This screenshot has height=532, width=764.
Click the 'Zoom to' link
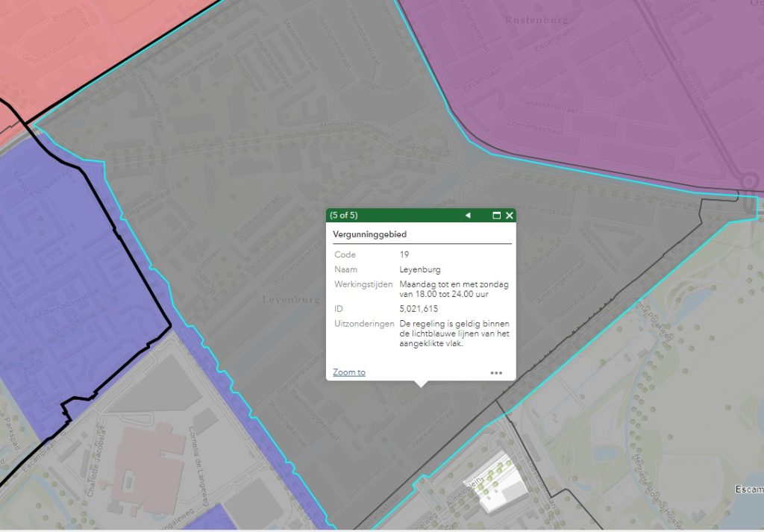[x=349, y=372]
